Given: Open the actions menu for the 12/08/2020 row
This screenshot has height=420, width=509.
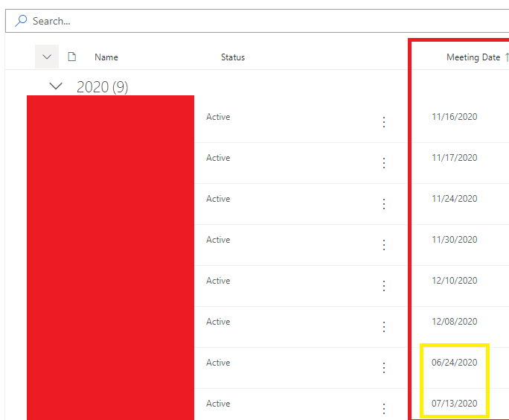Looking at the screenshot, I should coord(384,326).
